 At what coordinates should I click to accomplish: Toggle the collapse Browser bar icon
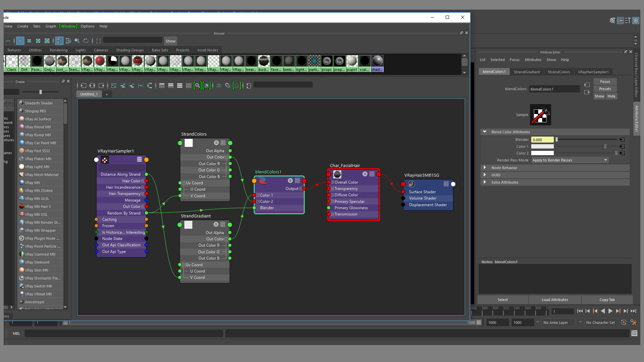8,41
